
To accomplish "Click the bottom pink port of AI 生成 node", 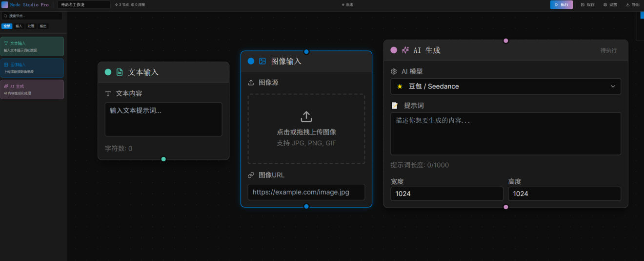I will pyautogui.click(x=506, y=207).
